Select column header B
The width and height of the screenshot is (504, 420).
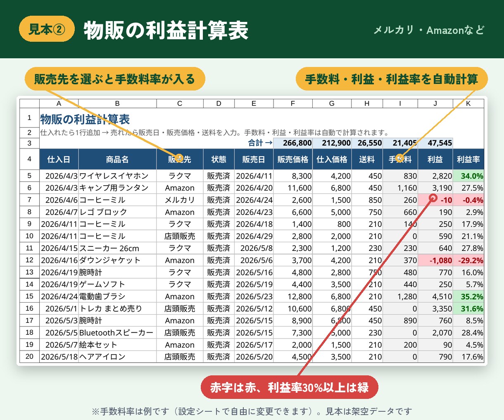pos(117,103)
